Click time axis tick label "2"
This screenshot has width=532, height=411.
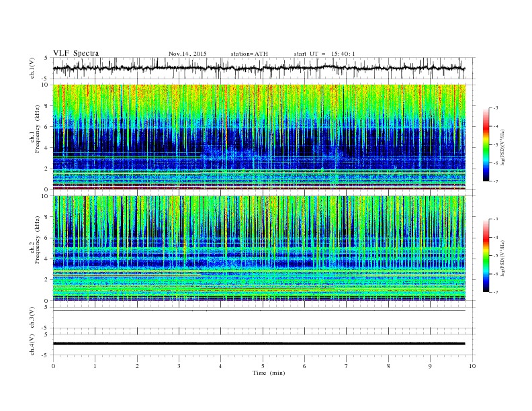tap(137, 366)
